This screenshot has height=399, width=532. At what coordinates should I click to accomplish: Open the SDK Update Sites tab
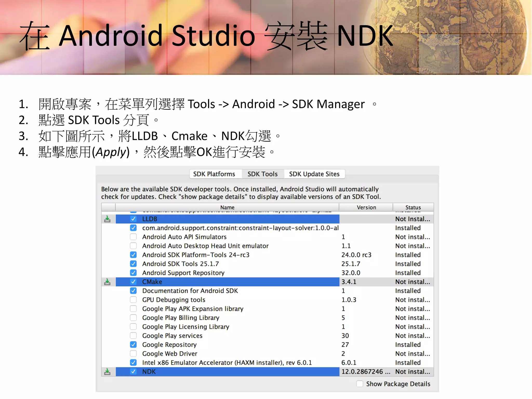tap(314, 174)
